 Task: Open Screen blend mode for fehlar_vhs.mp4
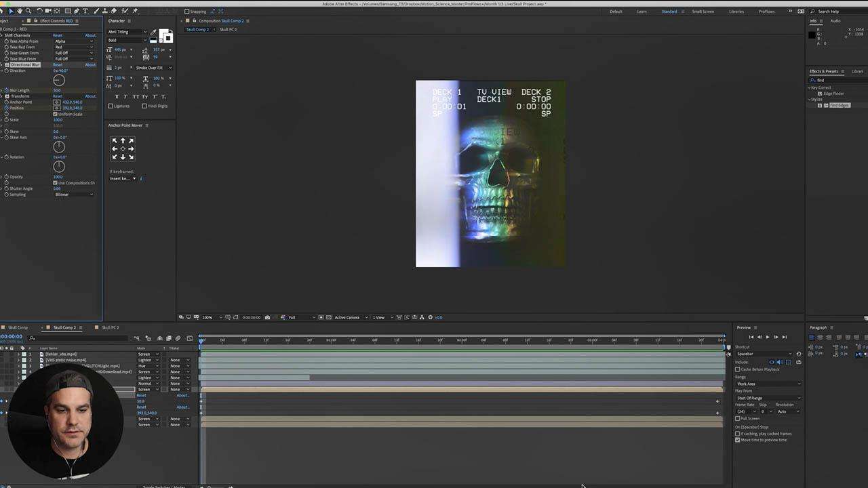point(148,354)
